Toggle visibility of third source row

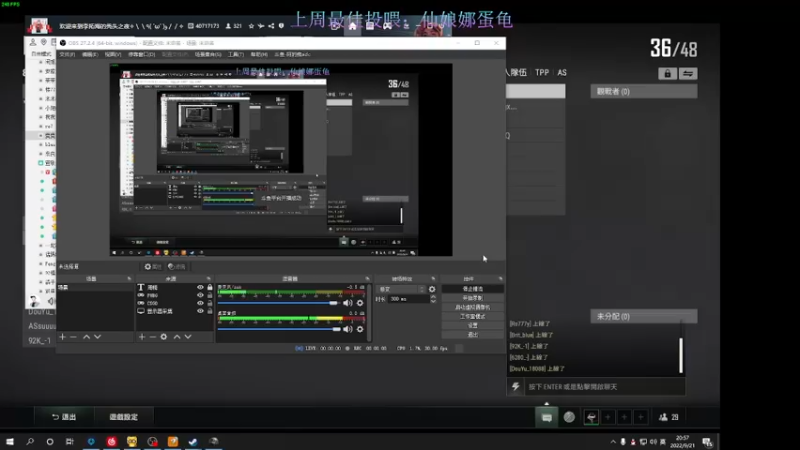(x=200, y=303)
